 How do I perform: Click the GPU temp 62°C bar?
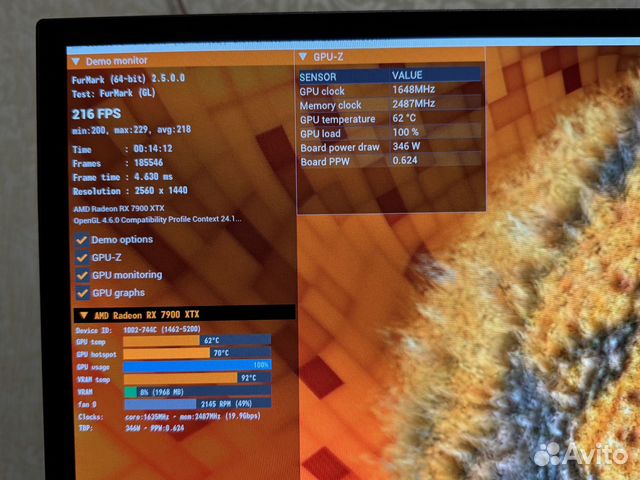coord(197,340)
